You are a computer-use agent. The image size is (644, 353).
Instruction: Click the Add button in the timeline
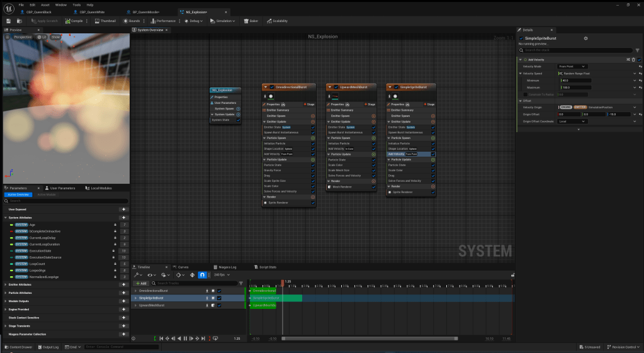click(x=141, y=283)
